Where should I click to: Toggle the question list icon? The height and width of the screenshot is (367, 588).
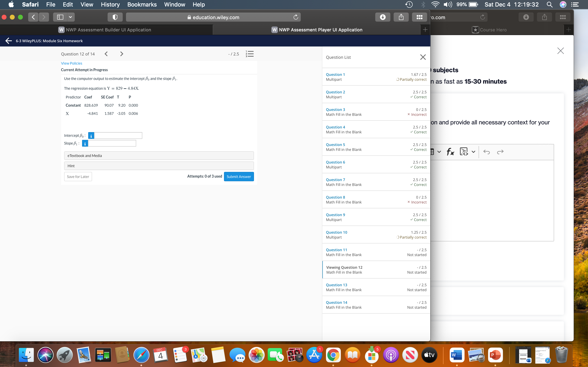(249, 54)
